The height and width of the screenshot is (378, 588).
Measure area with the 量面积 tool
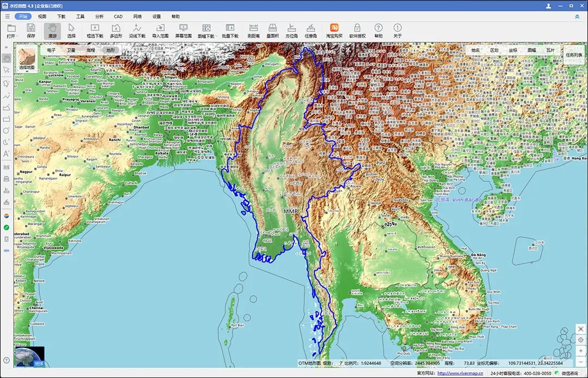(x=273, y=31)
